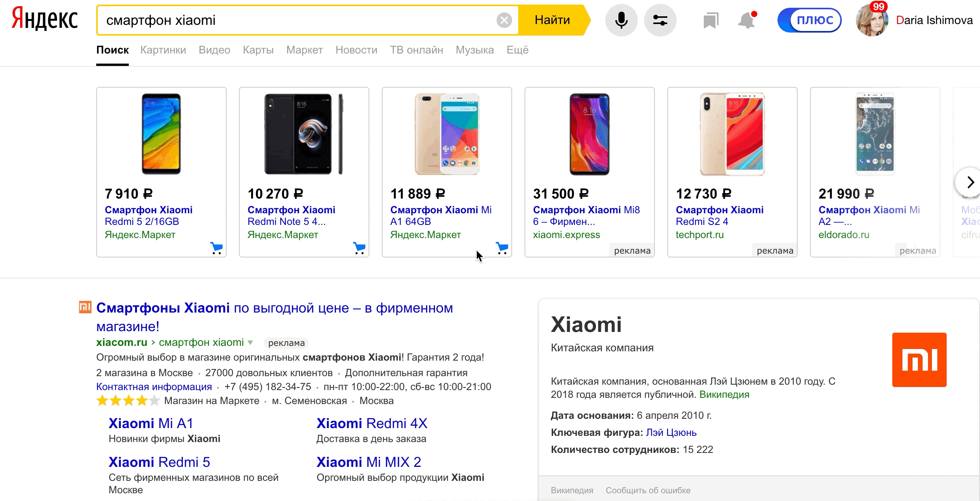Open the Xiaomi Mi8 phone thumbnail
This screenshot has height=501, width=980.
coord(589,134)
